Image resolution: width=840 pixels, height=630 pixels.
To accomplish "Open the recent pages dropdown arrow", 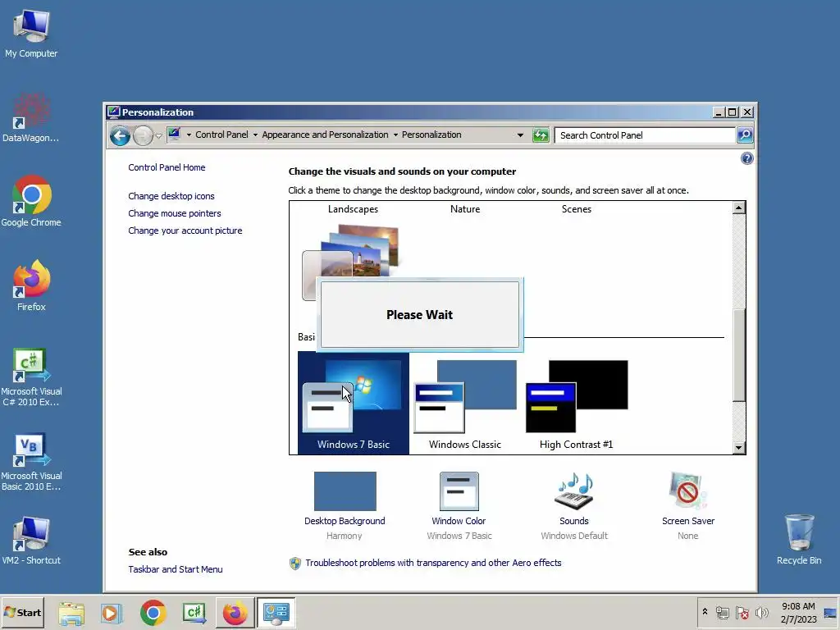I will pos(158,135).
